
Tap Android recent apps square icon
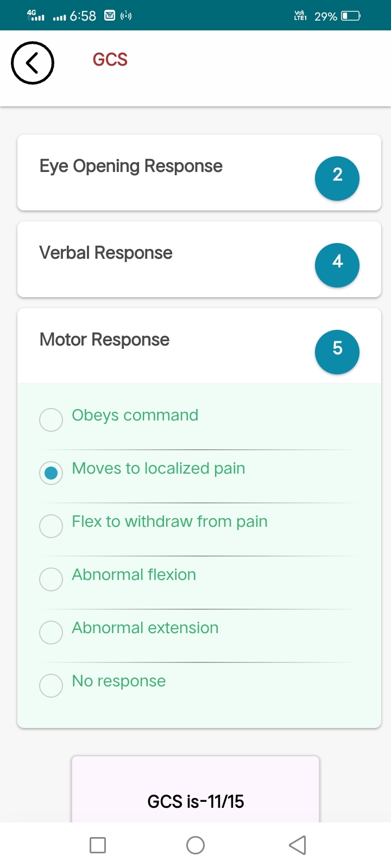click(98, 845)
